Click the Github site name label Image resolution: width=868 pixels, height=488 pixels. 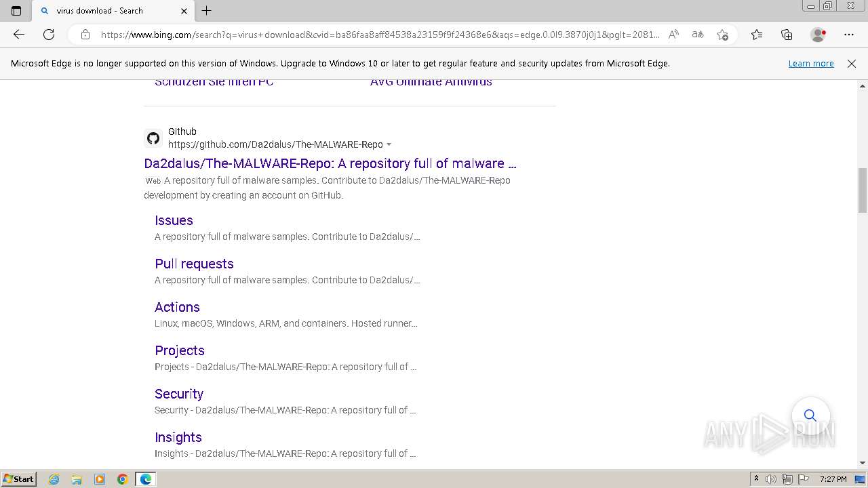(x=182, y=131)
